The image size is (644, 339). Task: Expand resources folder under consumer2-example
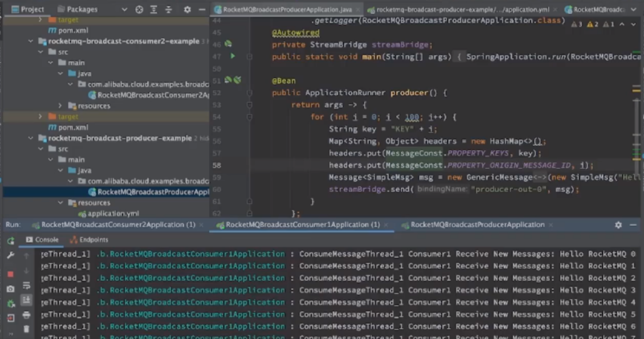pyautogui.click(x=60, y=106)
